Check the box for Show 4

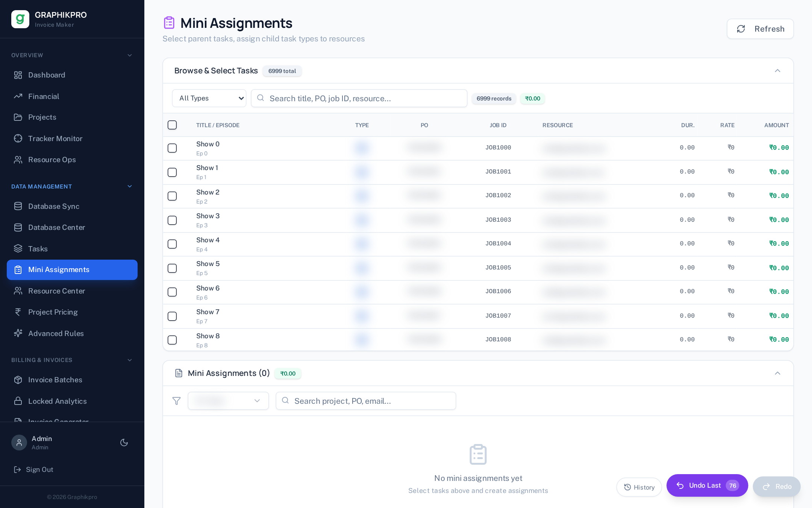[172, 244]
